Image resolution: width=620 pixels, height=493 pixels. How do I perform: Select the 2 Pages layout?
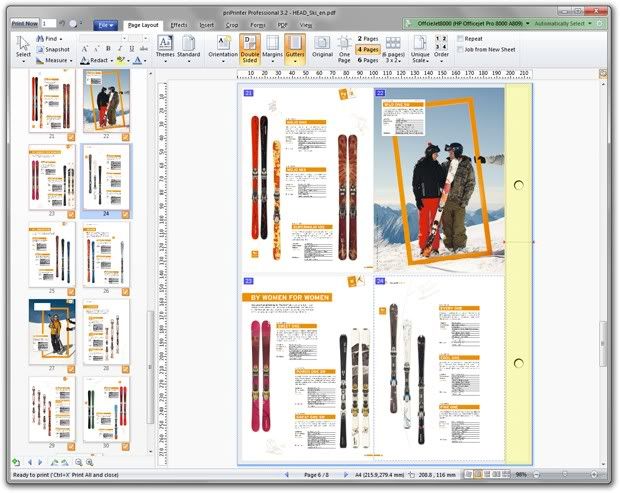click(368, 39)
